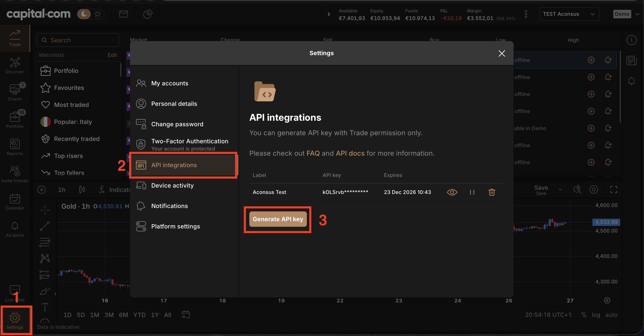The width and height of the screenshot is (644, 336).
Task: Open the Reports section
Action: (15, 147)
